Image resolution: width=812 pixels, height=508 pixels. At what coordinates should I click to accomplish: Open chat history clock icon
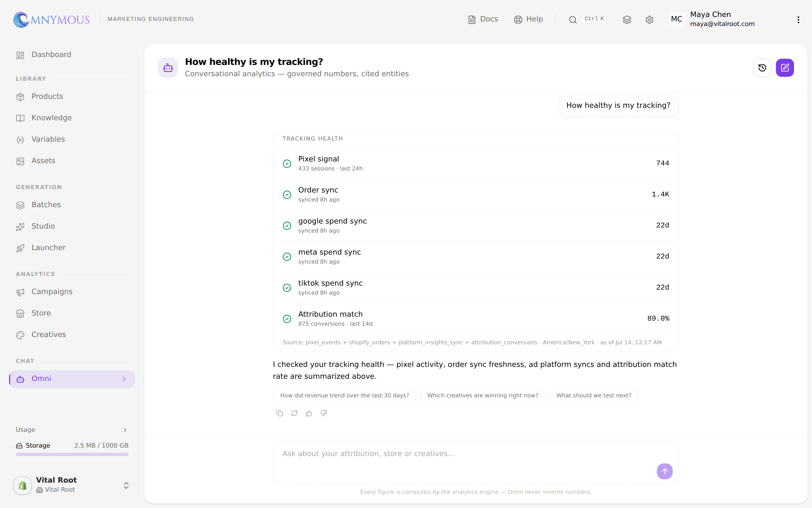[762, 68]
